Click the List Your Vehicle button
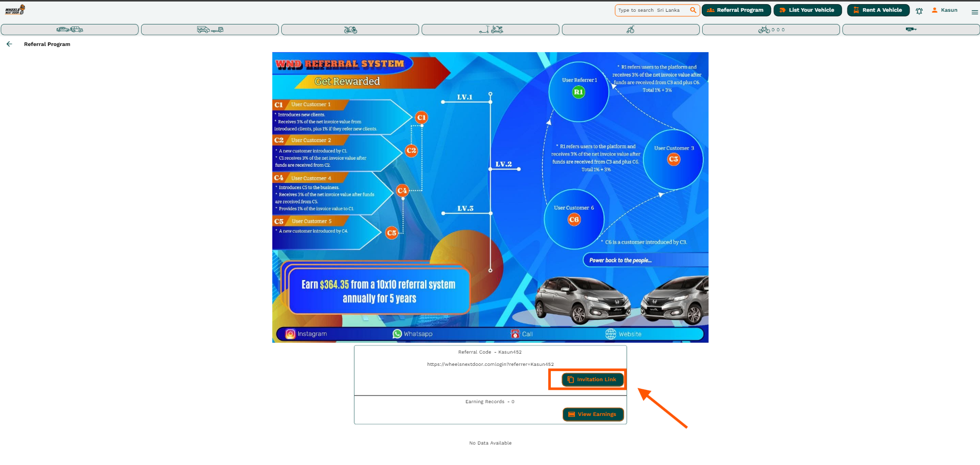Viewport: 980px width, 465px height. click(807, 10)
